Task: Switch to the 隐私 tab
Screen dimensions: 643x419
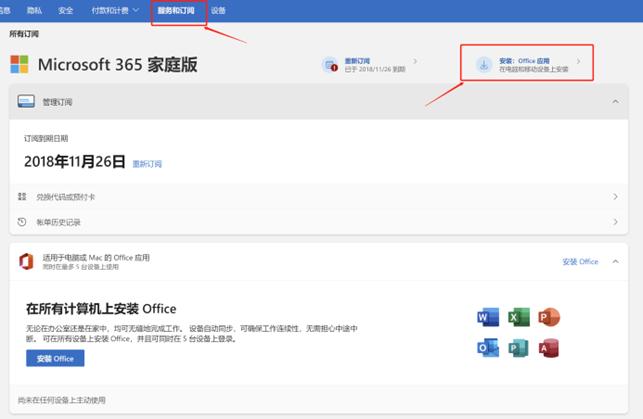Action: coord(34,10)
